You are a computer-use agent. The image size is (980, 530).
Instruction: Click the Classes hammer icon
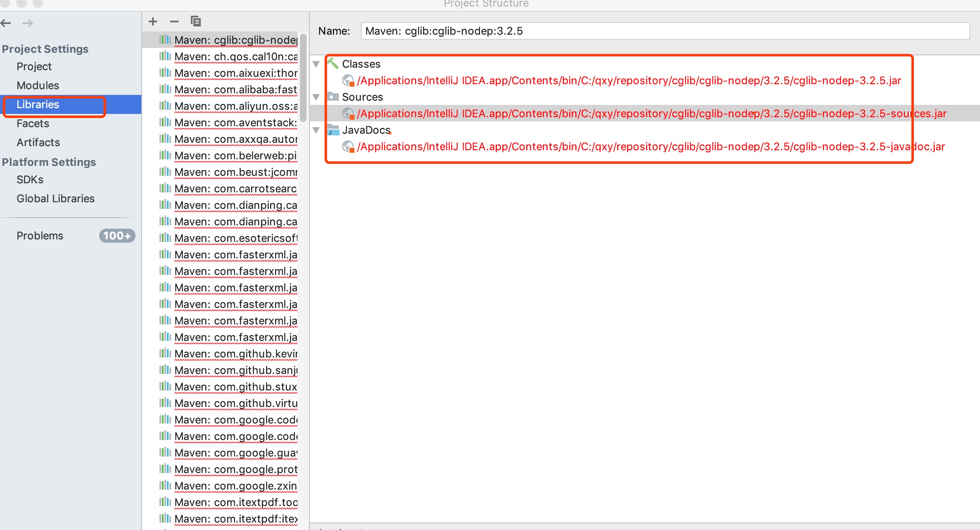333,64
